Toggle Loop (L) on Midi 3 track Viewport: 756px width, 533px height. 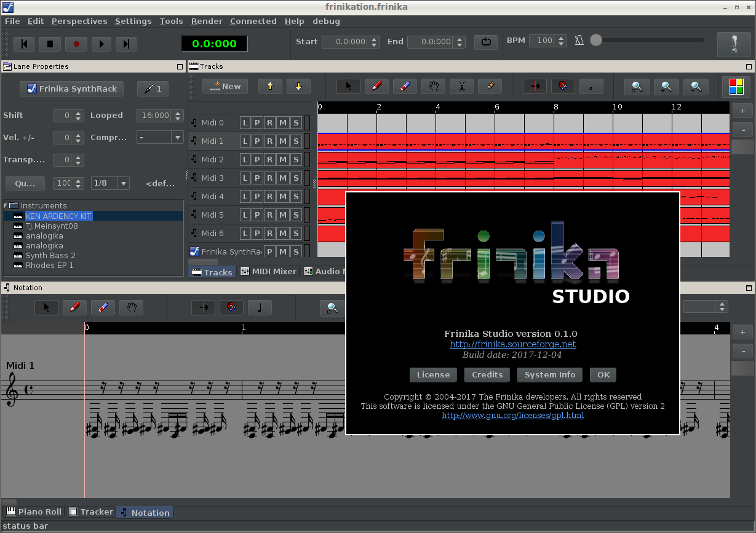pyautogui.click(x=245, y=178)
